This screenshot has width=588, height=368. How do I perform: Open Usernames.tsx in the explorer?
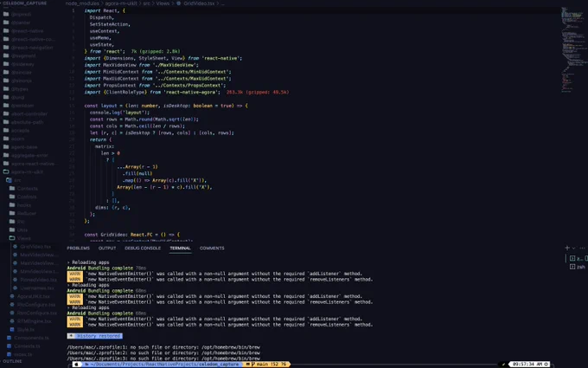click(37, 288)
